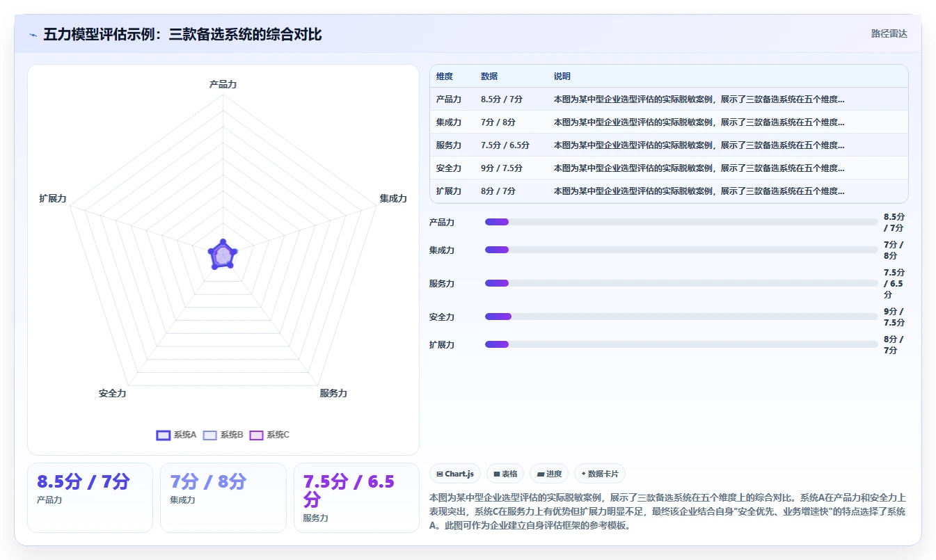Click the 扩展力 progress bar

[681, 344]
